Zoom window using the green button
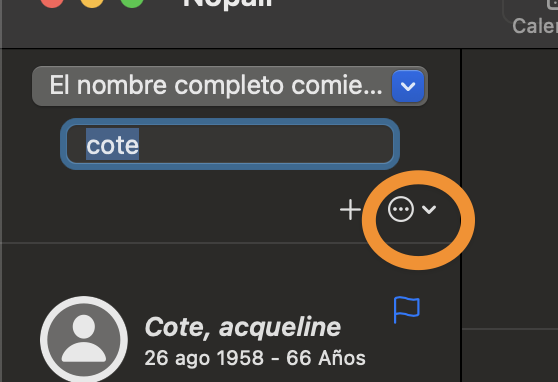 (132, 3)
